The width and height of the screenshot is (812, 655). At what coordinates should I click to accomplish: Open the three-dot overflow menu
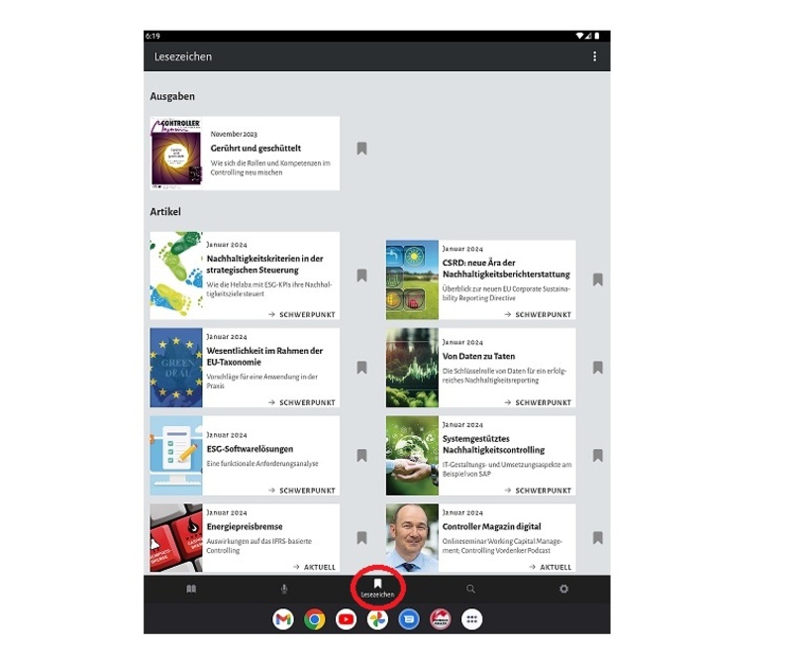coord(594,56)
